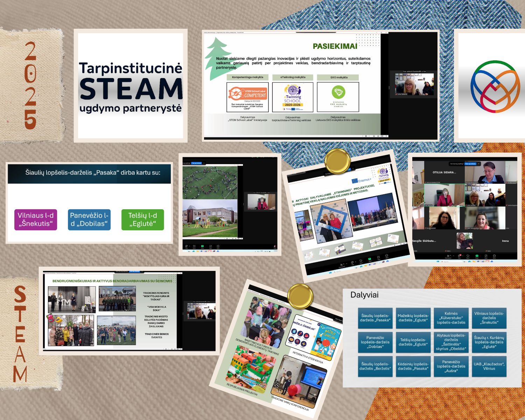Screen dimensions: 525x420
Task: Click More in the gallery-view Zoom screenshot
Action: pos(494,257)
